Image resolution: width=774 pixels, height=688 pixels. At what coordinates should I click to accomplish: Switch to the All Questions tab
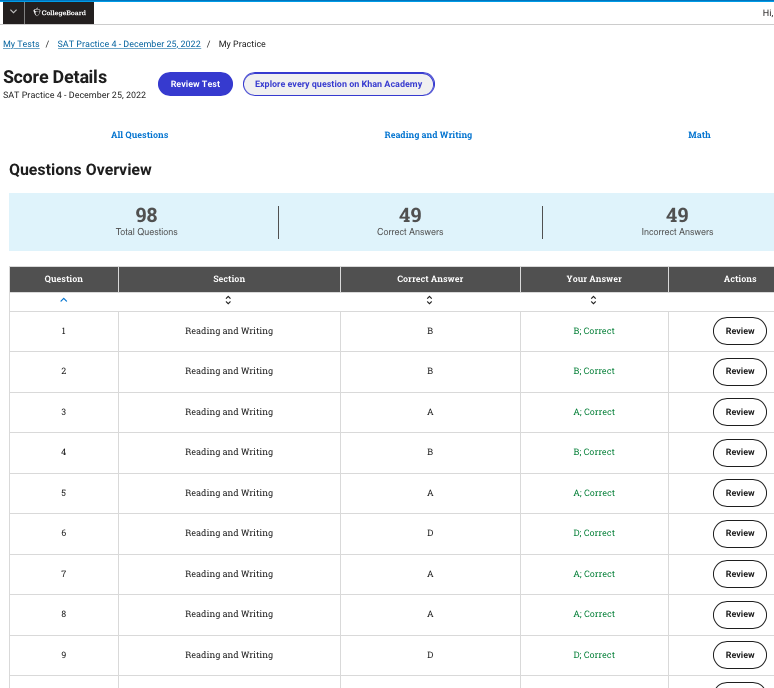(x=140, y=135)
